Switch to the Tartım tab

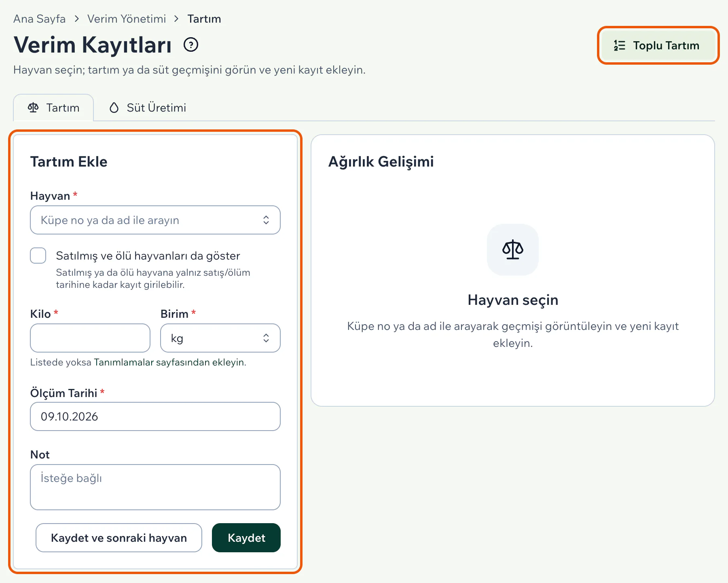53,108
